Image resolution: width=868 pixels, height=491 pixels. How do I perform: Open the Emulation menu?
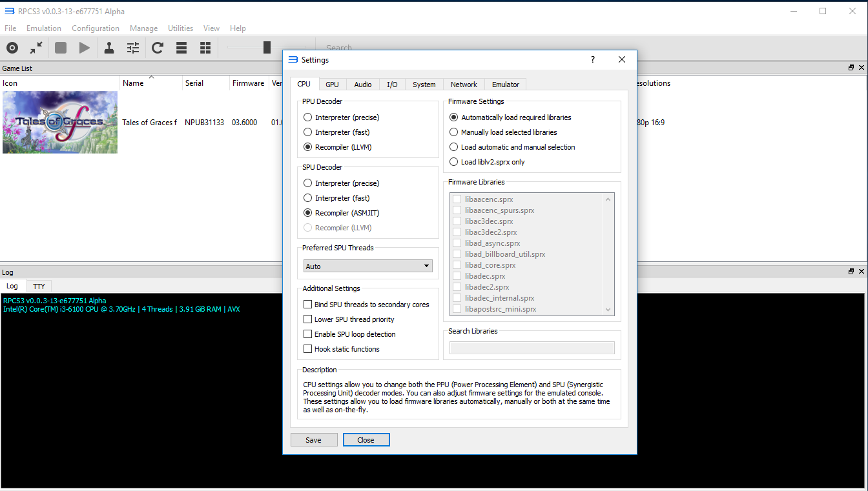point(44,28)
